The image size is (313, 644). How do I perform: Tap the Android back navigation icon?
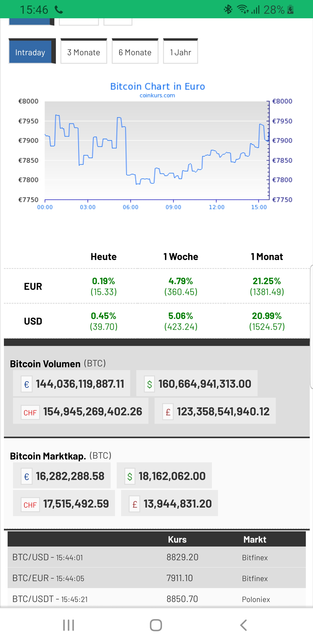[x=244, y=625]
